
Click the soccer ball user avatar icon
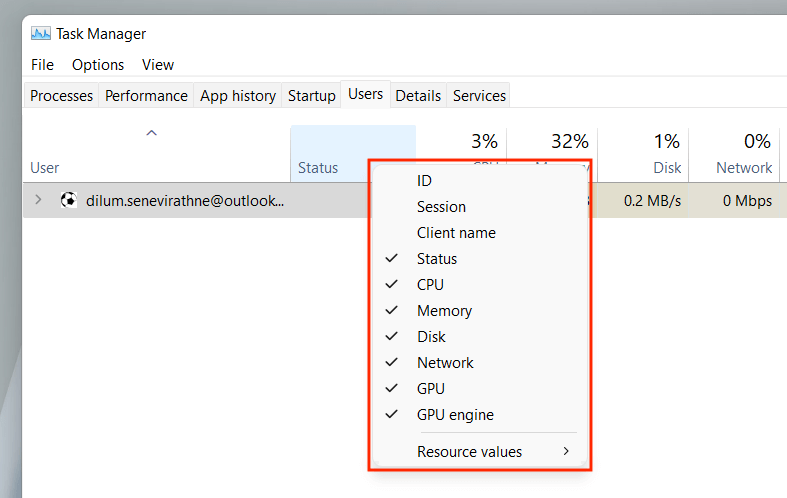coord(69,200)
